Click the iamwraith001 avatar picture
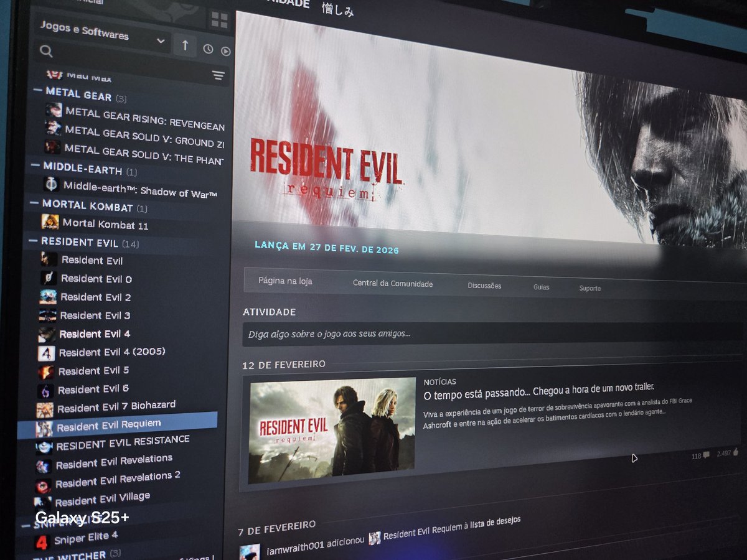The height and width of the screenshot is (560, 747). pyautogui.click(x=250, y=552)
